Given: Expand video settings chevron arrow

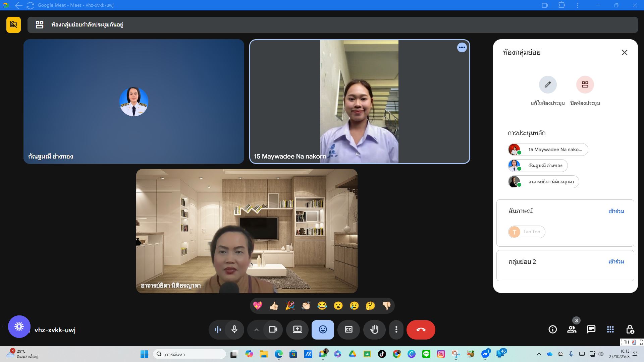Looking at the screenshot, I should pos(256,330).
